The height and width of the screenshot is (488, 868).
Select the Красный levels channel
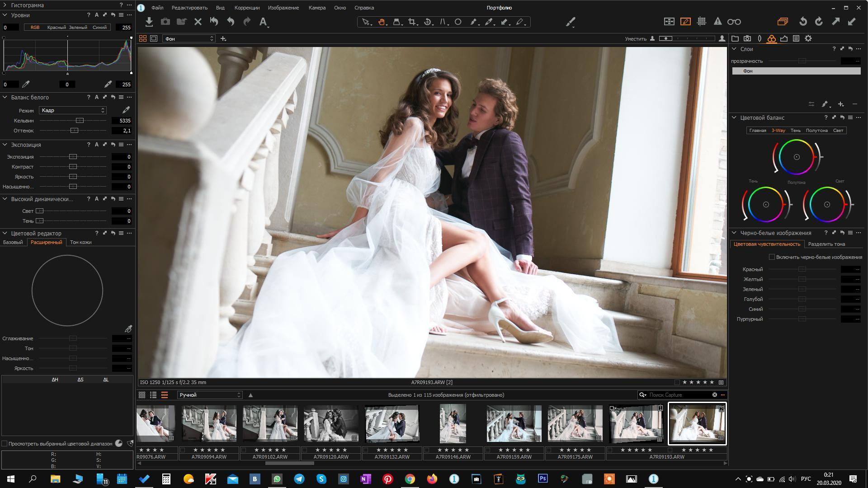click(x=57, y=28)
